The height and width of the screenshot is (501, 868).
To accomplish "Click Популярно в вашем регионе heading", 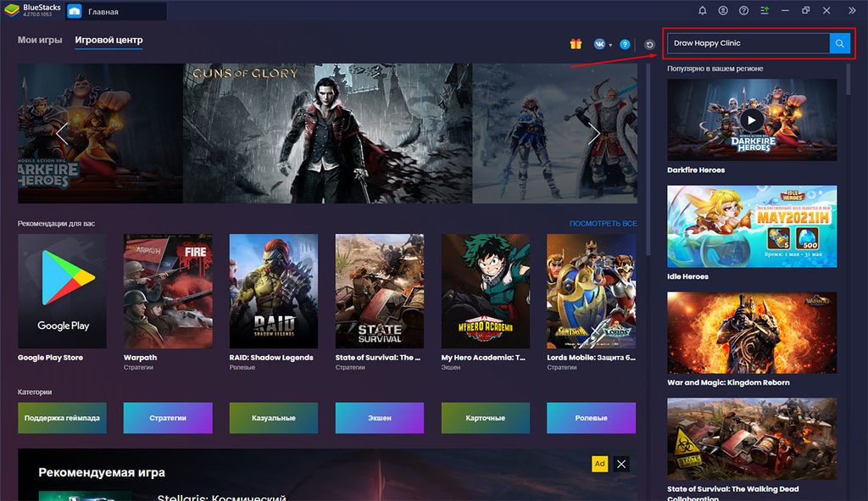I will [715, 69].
